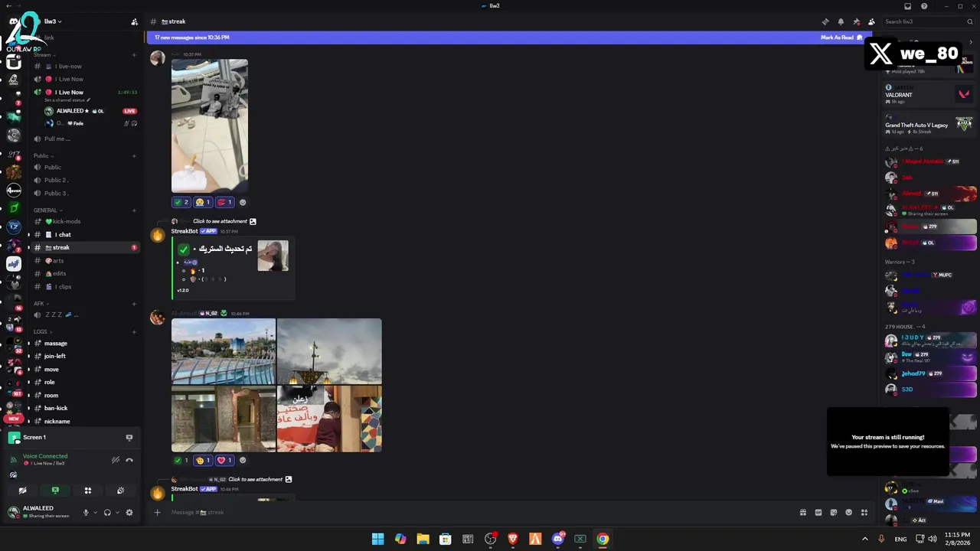
Task: Join the Public 2 voice channel
Action: point(84,181)
